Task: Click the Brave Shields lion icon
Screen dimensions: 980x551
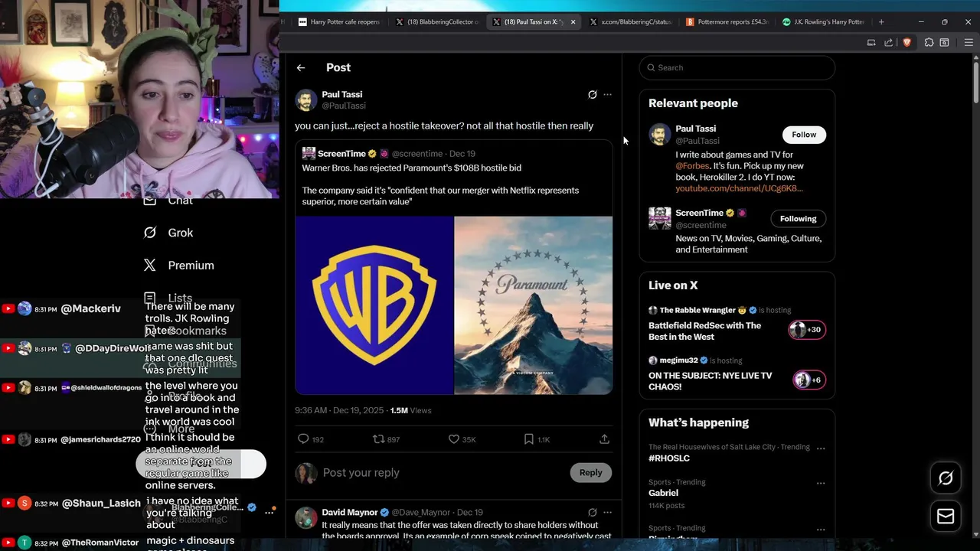Action: coord(907,43)
